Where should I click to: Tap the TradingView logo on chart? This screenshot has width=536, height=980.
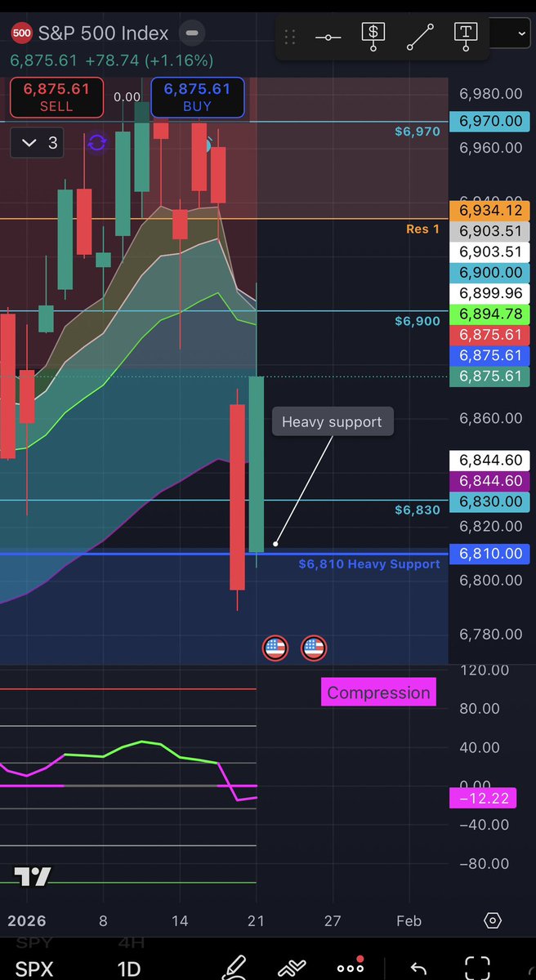[33, 877]
